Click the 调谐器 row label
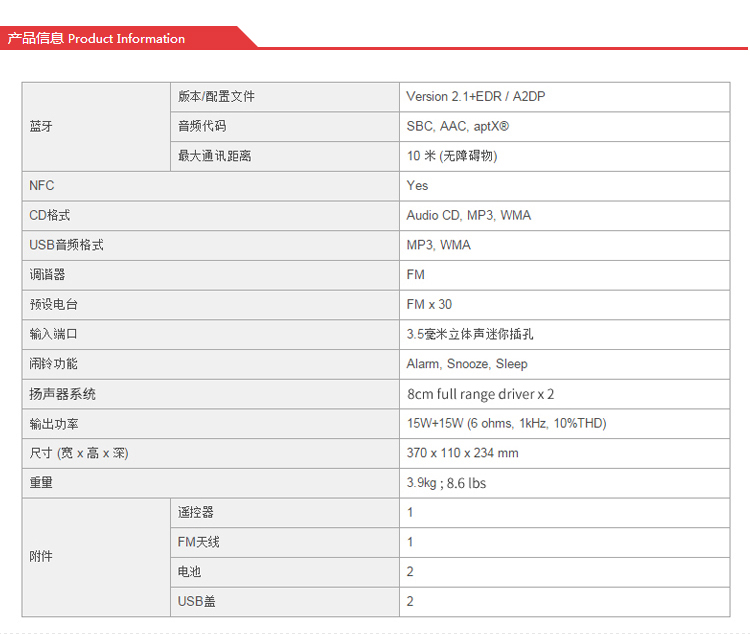Viewport: 750px width, 635px height. pos(48,275)
